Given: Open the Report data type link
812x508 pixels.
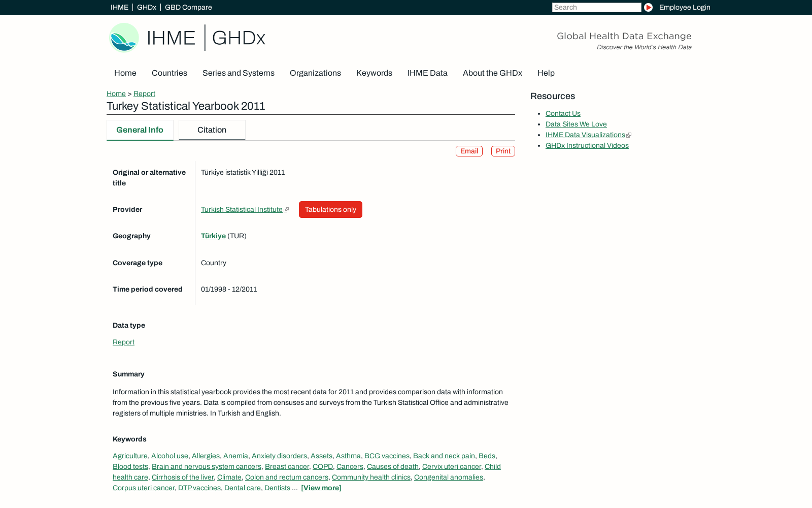Looking at the screenshot, I should click(123, 342).
